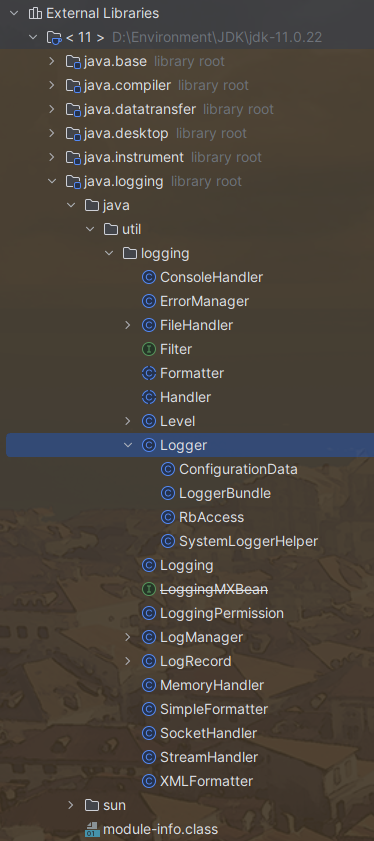
Task: Click the sun package folder icon
Action: pos(92,805)
